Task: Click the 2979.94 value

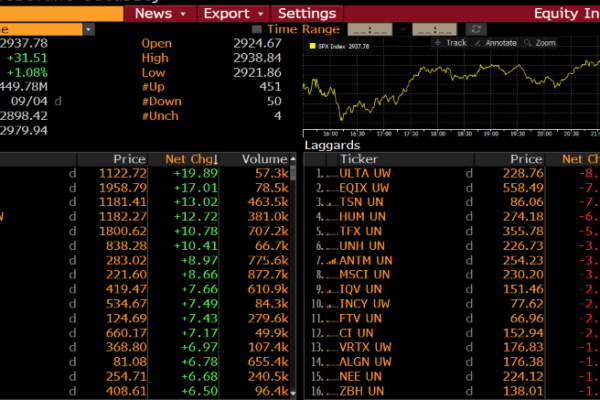Action: pyautogui.click(x=24, y=131)
